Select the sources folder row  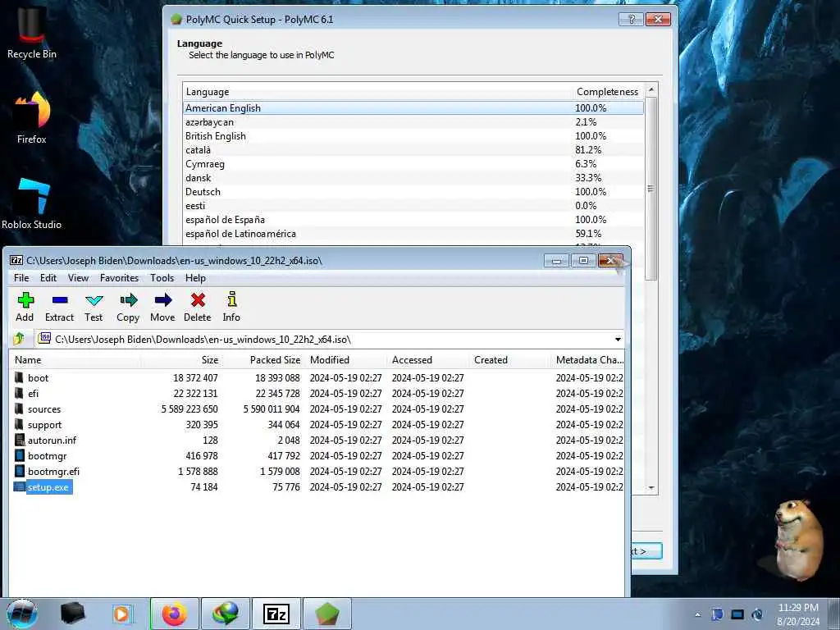[x=317, y=409]
